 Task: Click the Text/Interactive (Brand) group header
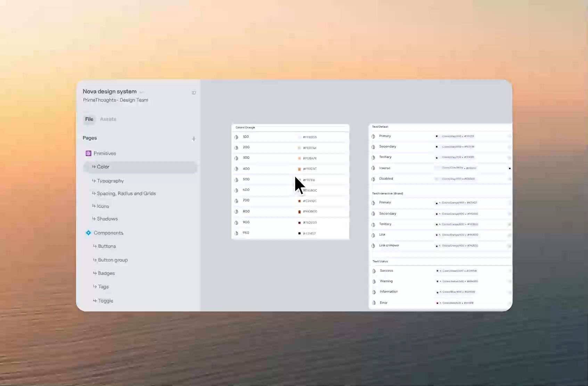(387, 193)
